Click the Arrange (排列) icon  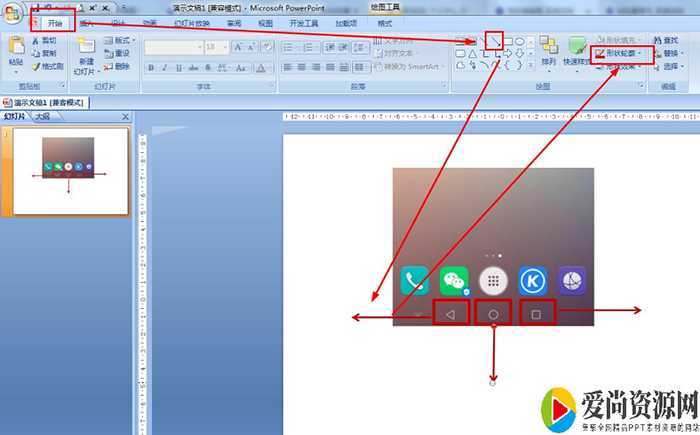[x=548, y=48]
